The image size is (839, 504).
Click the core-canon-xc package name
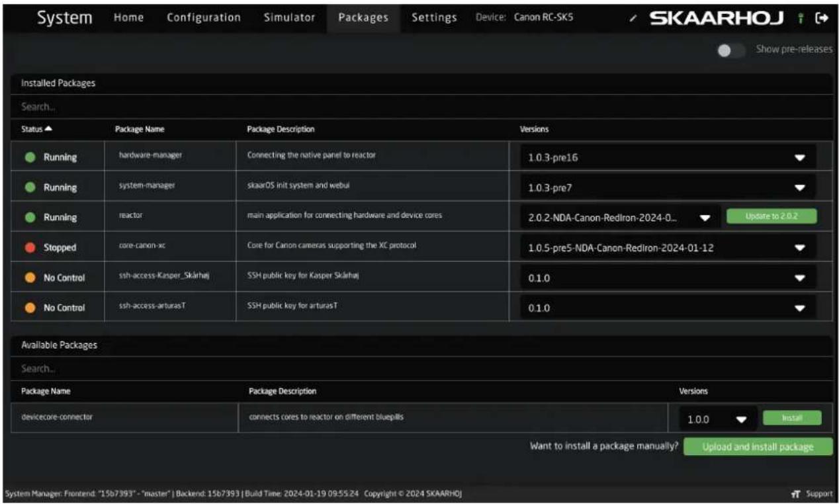tap(141, 247)
